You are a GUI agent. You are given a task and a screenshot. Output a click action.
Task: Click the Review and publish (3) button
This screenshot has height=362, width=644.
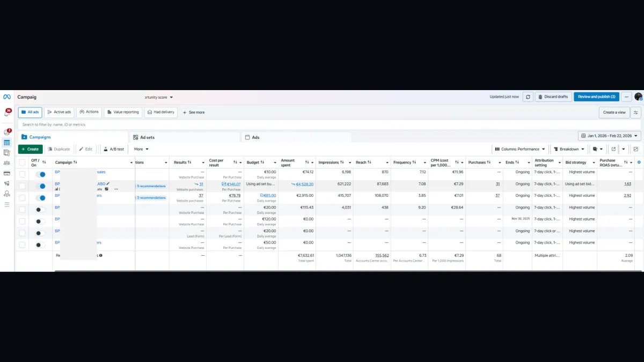[x=596, y=97]
